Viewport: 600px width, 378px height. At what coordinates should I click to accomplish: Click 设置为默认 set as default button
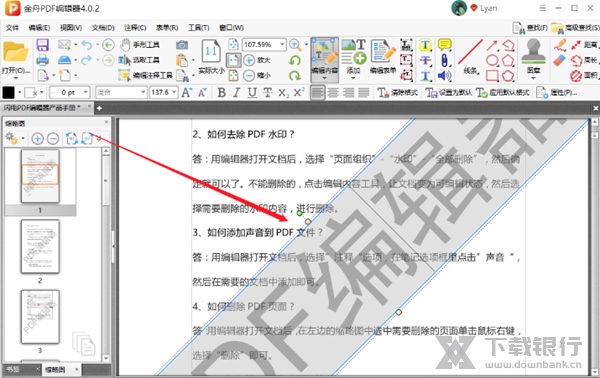point(448,93)
